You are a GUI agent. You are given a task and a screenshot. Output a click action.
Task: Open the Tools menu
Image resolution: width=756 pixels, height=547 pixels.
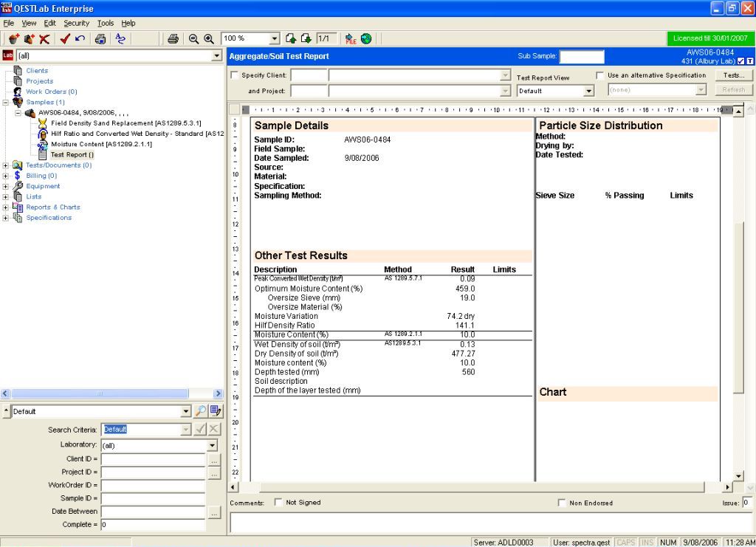coord(106,23)
